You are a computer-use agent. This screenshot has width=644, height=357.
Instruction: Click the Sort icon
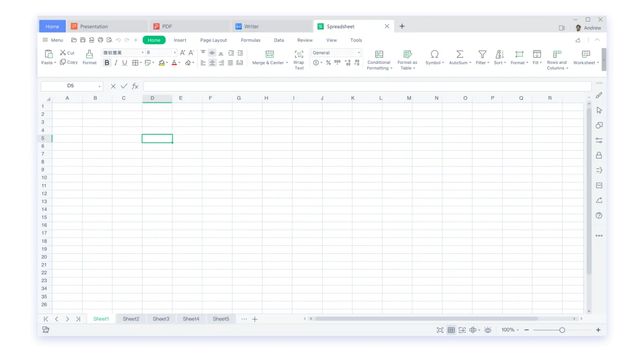pos(499,54)
